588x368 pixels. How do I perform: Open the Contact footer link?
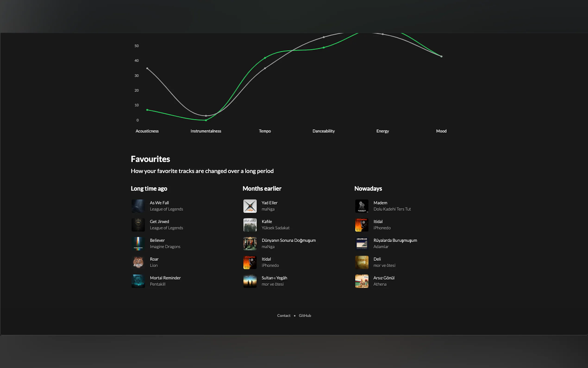coord(284,315)
